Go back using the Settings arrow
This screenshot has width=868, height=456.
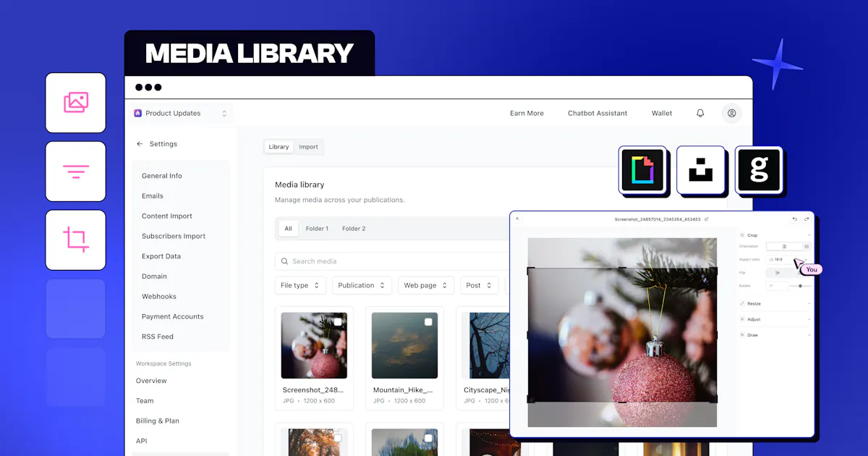(140, 144)
